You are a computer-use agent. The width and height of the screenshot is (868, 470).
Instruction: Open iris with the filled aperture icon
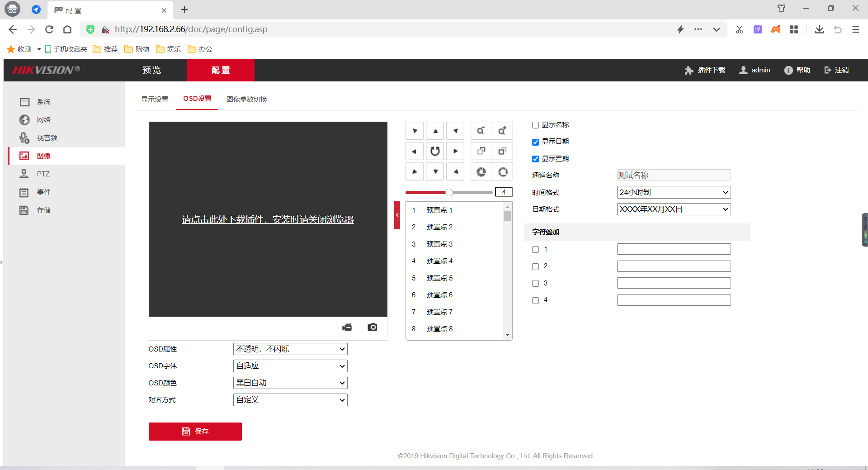click(x=481, y=172)
